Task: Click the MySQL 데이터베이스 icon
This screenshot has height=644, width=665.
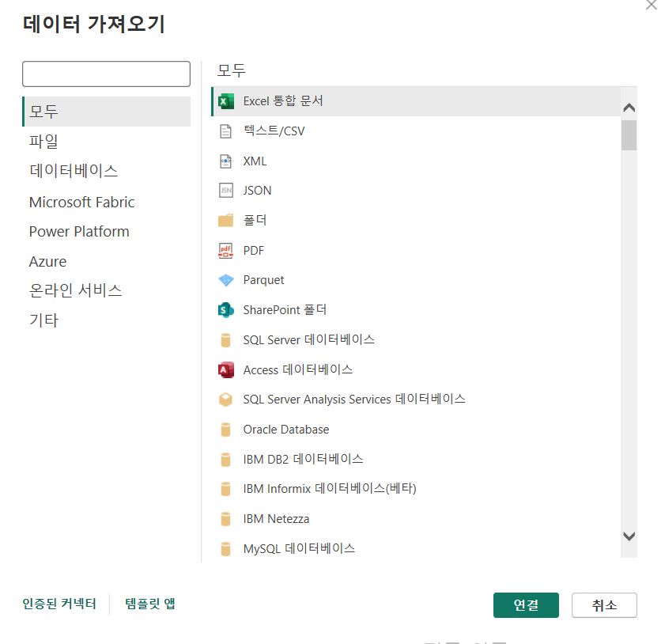Action: (225, 548)
